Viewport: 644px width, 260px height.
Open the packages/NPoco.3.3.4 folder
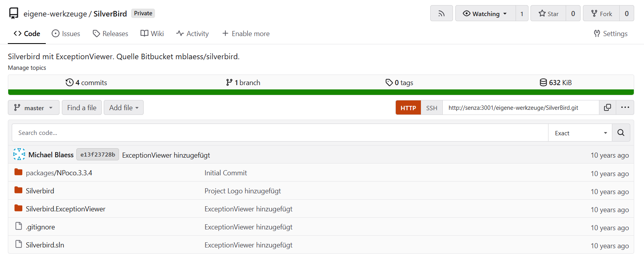tap(59, 173)
